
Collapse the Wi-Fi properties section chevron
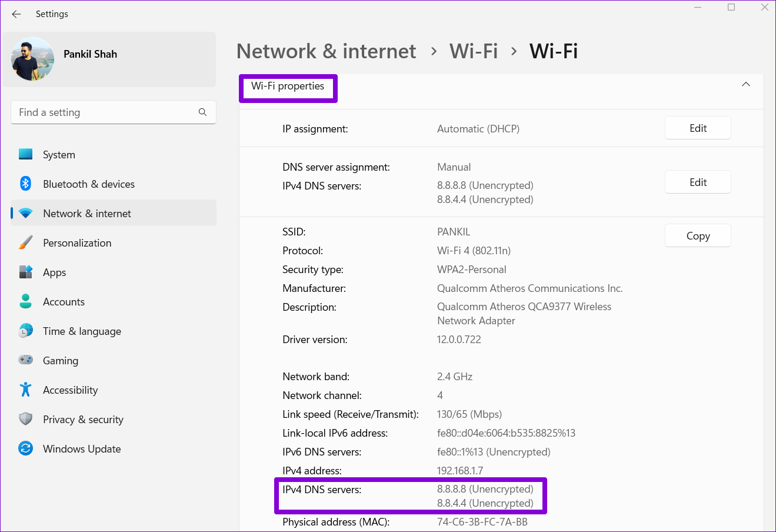[x=745, y=85]
